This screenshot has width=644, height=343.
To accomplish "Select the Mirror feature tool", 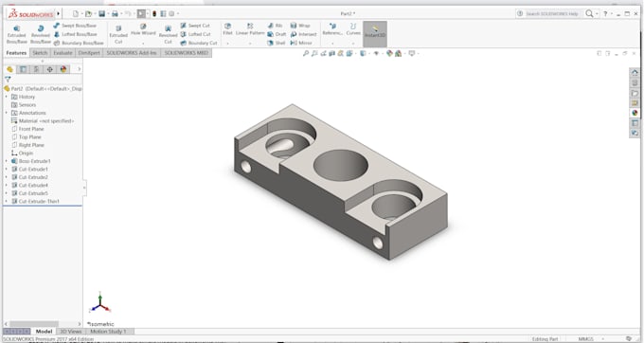I will [301, 43].
